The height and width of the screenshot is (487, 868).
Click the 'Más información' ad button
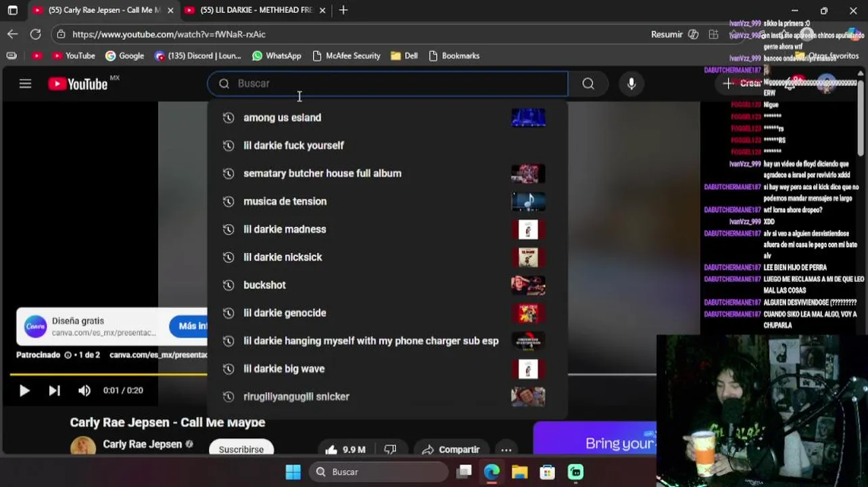click(x=189, y=326)
